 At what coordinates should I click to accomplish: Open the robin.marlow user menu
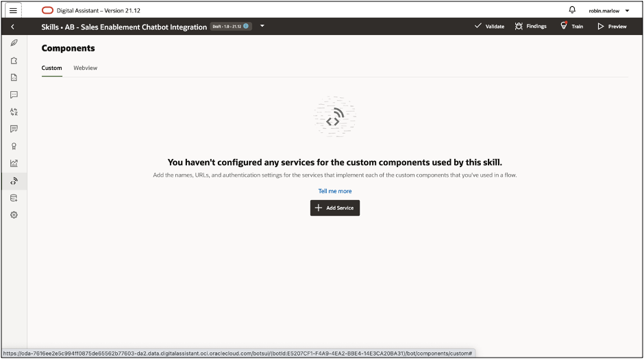(x=609, y=11)
